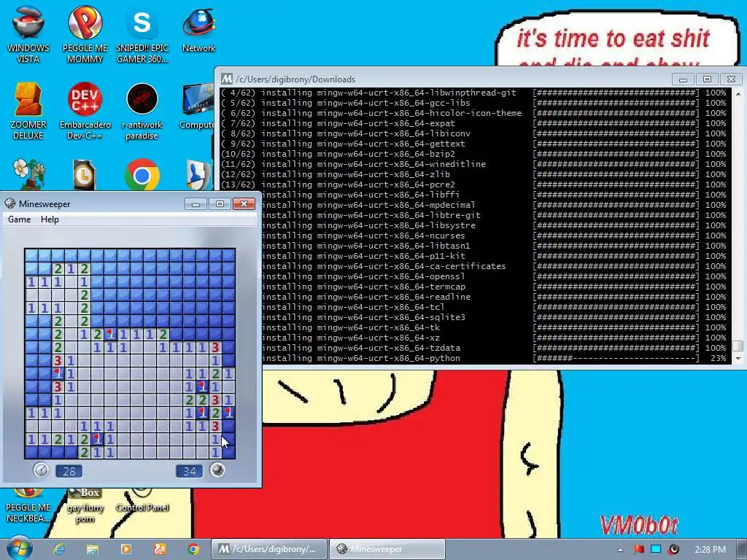
Task: Open the Control Panel desktop icon
Action: tap(142, 501)
